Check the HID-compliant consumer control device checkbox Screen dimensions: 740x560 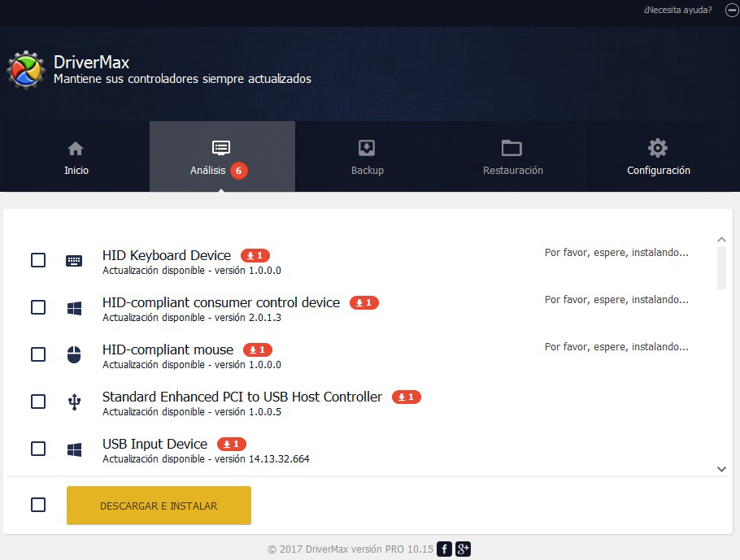point(38,307)
